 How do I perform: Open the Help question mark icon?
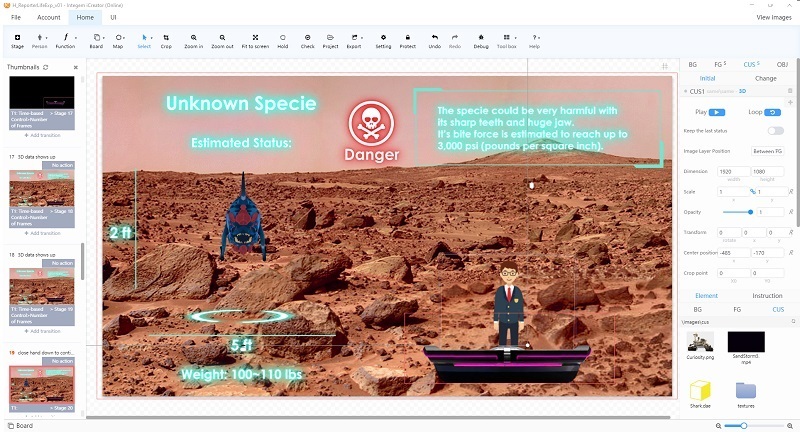click(x=534, y=37)
